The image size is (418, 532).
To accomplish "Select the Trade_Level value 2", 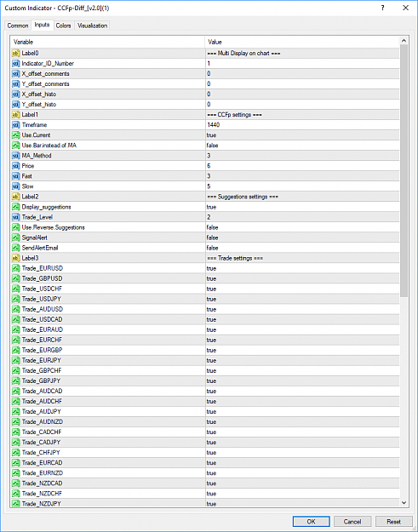I will pyautogui.click(x=209, y=217).
